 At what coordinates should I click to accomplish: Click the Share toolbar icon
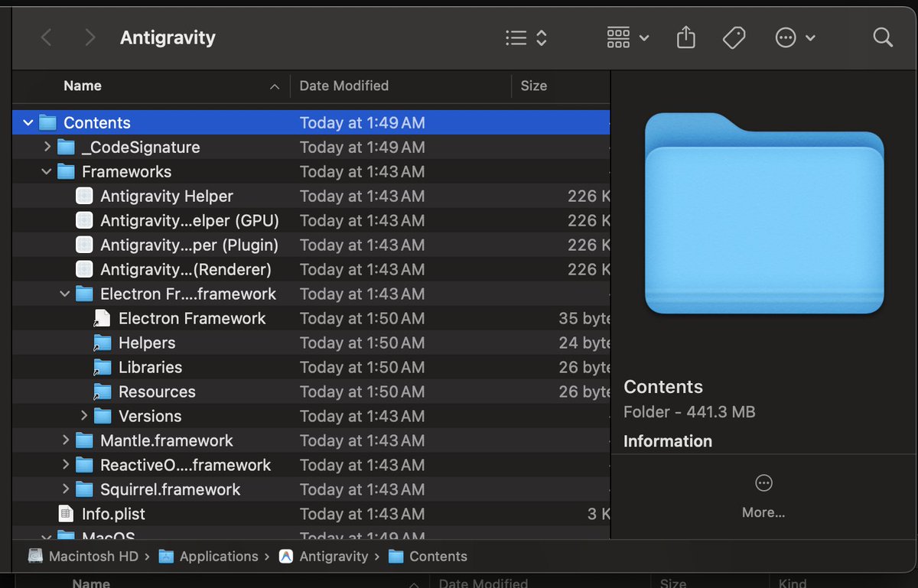coord(686,37)
